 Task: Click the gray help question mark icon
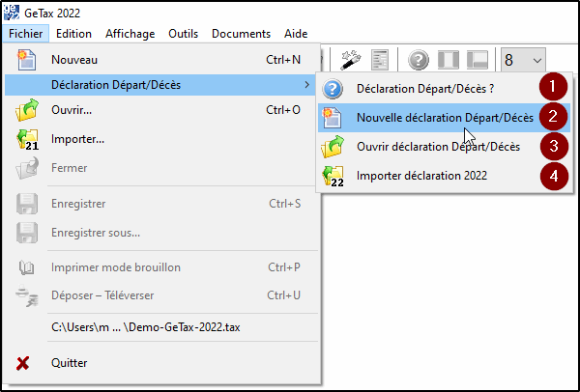pos(418,60)
